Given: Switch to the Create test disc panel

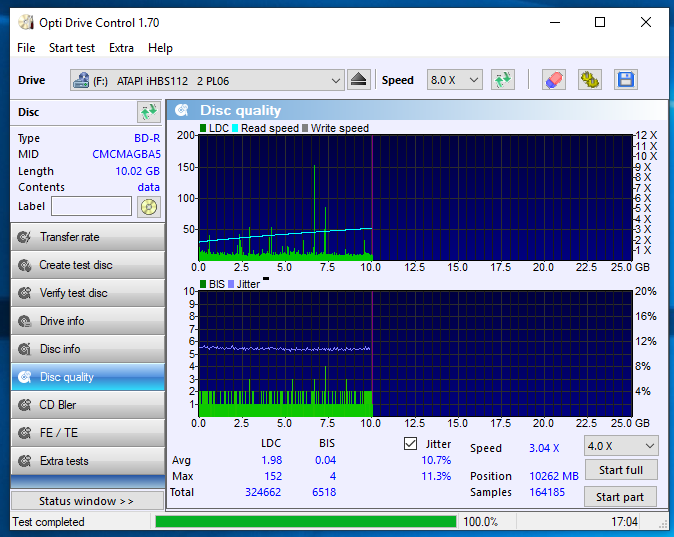Looking at the screenshot, I should click(x=88, y=265).
